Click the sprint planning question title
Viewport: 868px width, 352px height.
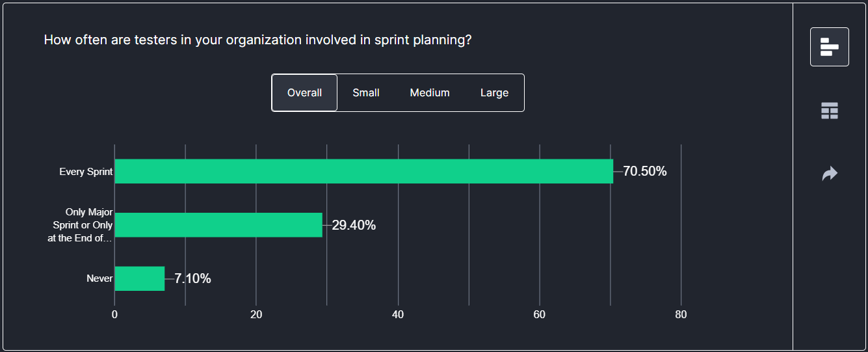point(257,40)
